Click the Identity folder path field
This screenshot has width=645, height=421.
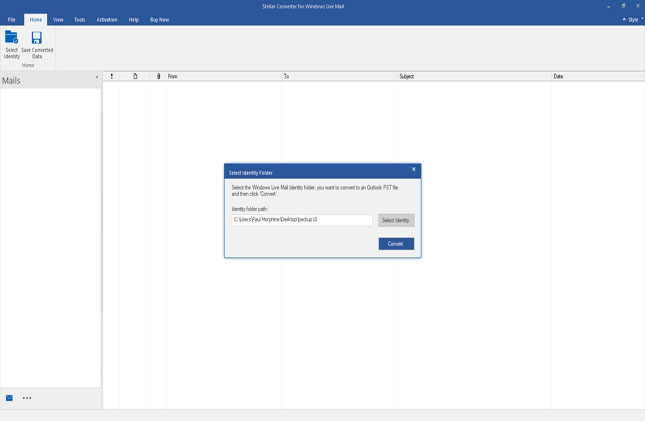tap(302, 220)
